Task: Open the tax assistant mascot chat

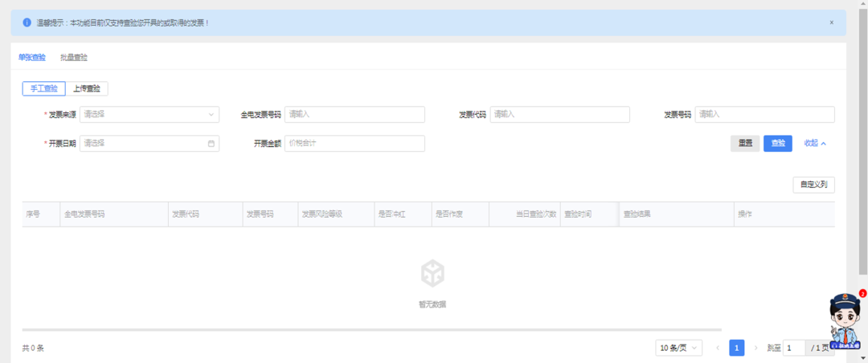Action: click(845, 322)
